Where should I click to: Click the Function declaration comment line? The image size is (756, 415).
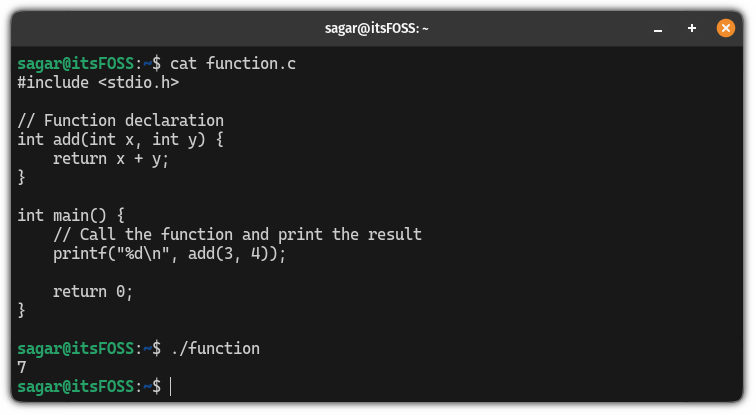(x=121, y=120)
